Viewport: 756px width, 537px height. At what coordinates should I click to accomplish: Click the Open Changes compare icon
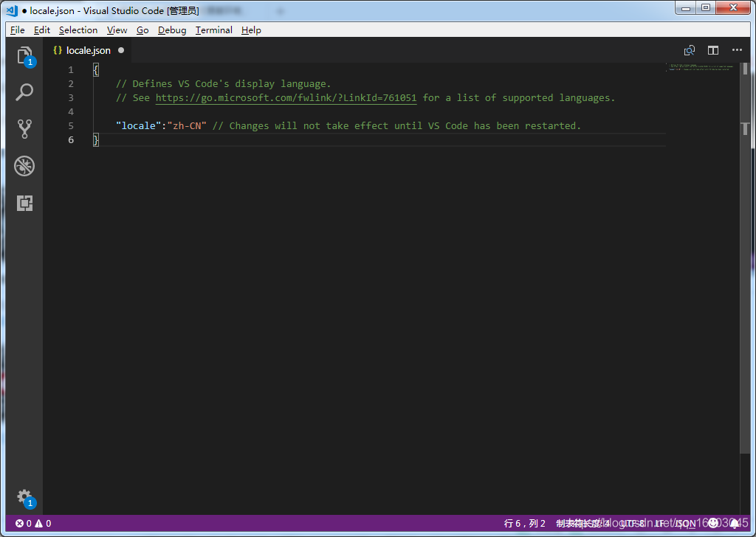pos(690,50)
